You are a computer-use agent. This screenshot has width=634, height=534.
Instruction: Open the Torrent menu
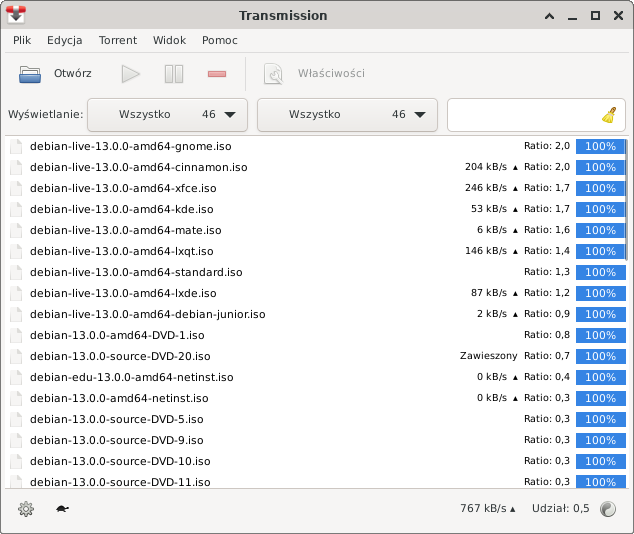118,41
